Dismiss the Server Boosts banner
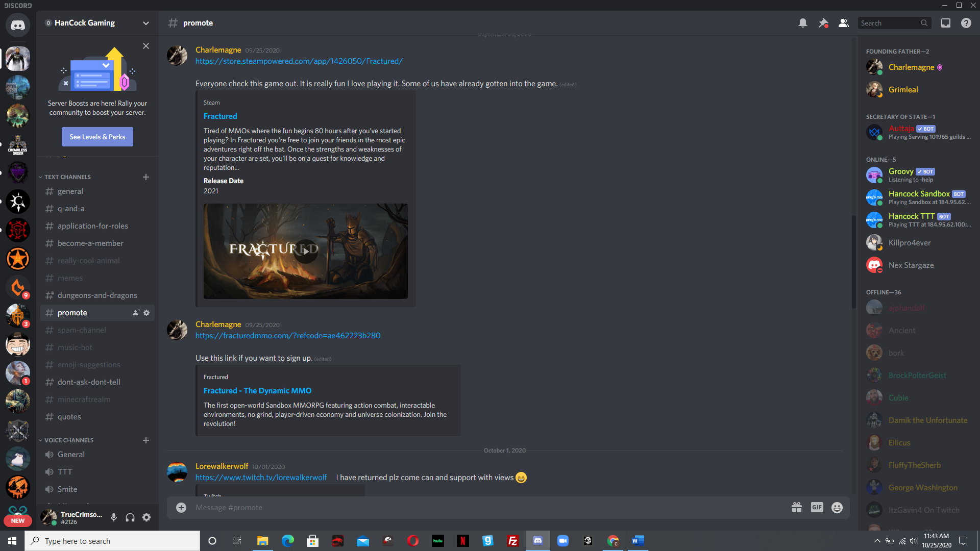This screenshot has height=551, width=980. pyautogui.click(x=146, y=46)
